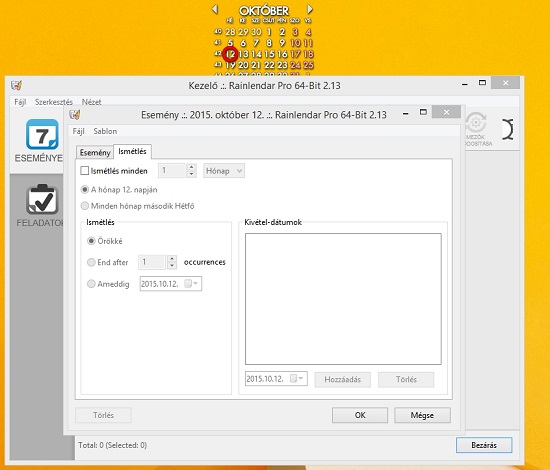The width and height of the screenshot is (550, 470).
Task: Decrease the repeat interval spinner
Action: coord(192,174)
